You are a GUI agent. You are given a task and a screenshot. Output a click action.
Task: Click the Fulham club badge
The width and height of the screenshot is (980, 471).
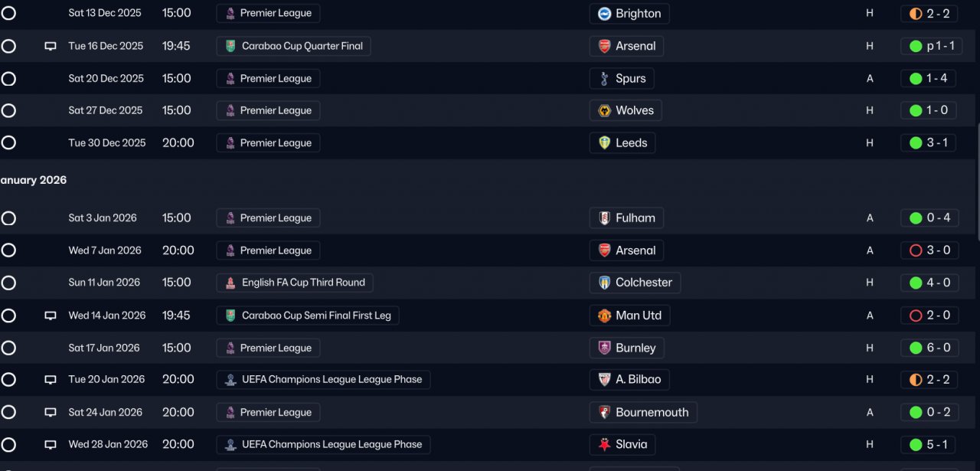point(605,218)
